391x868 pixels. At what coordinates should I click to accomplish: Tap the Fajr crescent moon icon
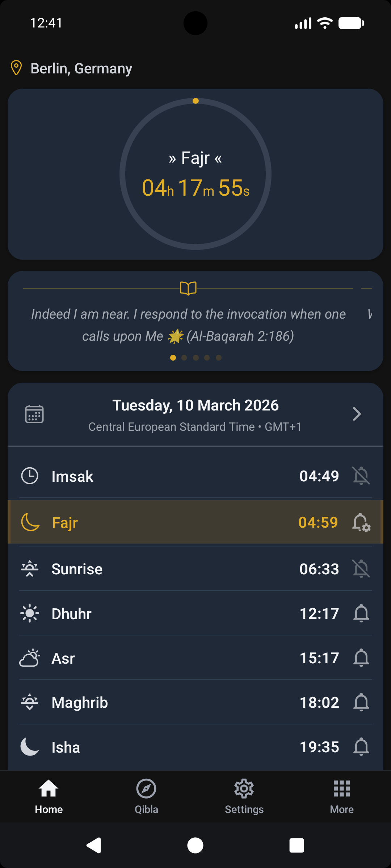click(30, 522)
